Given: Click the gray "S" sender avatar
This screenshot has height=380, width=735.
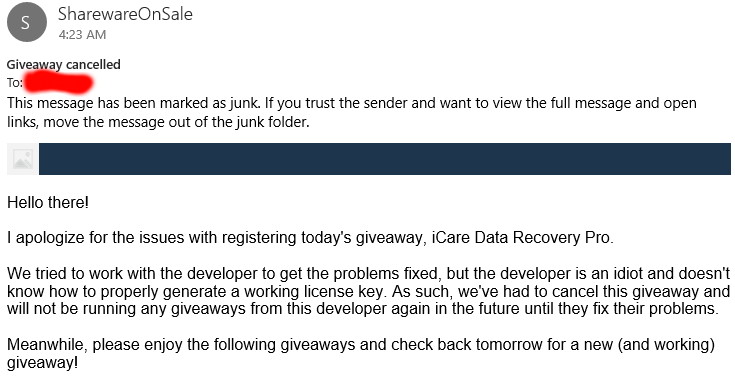Looking at the screenshot, I should coord(27,22).
